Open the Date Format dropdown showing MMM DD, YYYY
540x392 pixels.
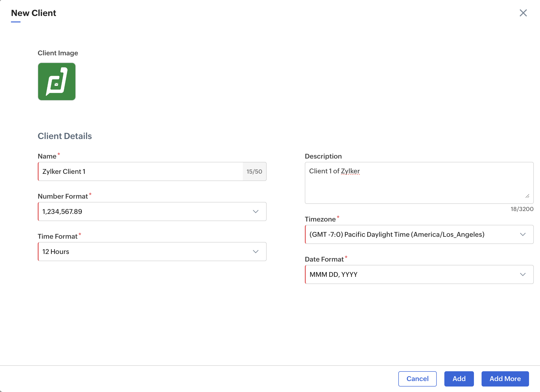[x=405, y=274]
